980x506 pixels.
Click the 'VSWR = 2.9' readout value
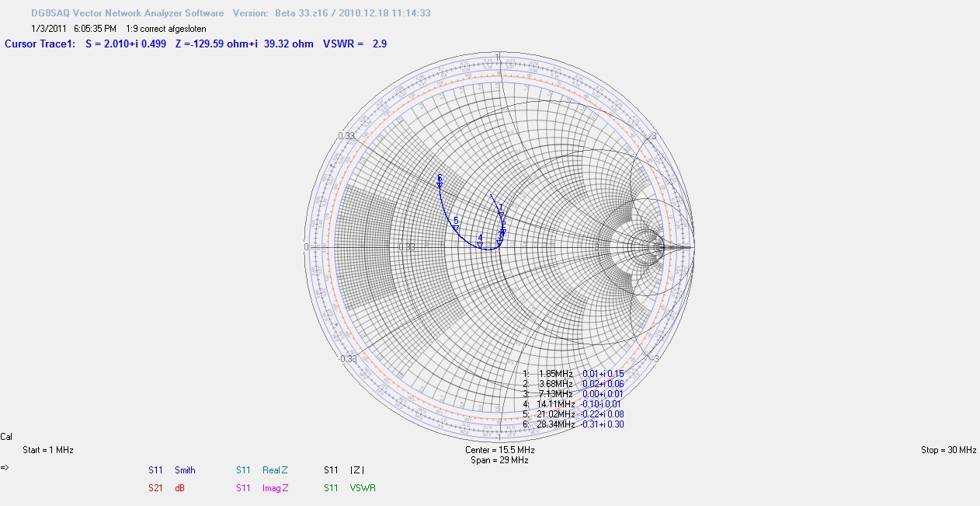point(355,44)
